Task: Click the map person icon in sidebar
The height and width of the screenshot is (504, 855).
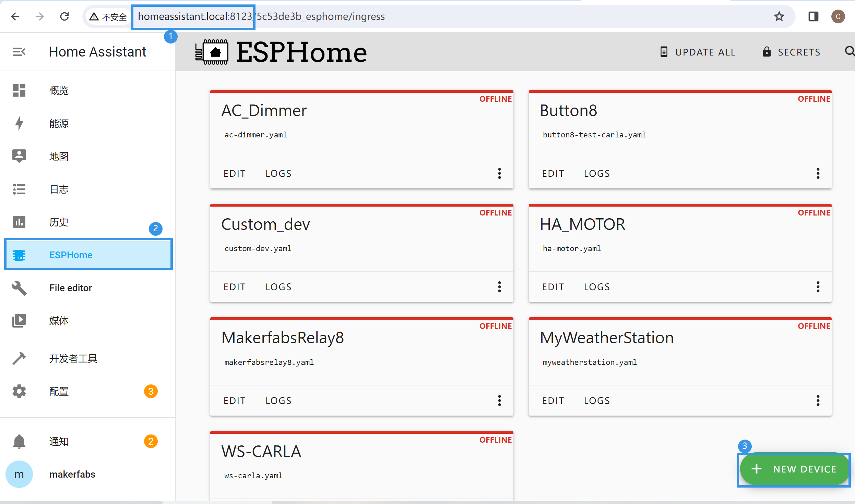Action: point(19,156)
